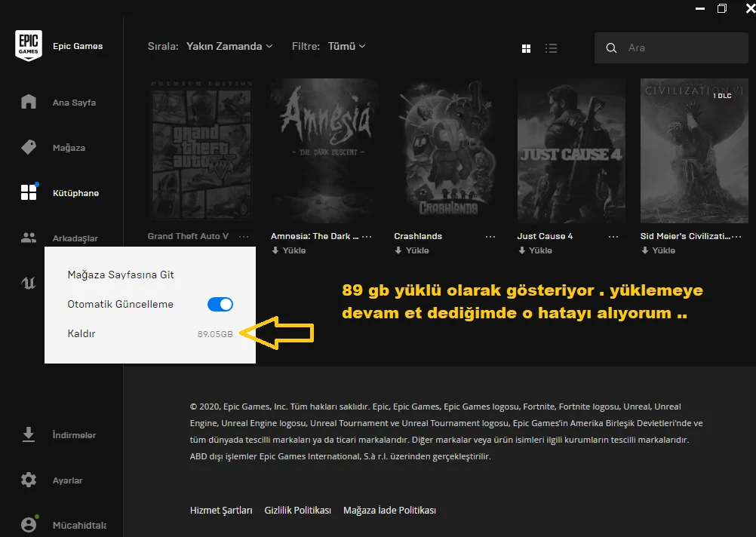
Task: Open the Ayarlar gear icon
Action: pos(29,480)
